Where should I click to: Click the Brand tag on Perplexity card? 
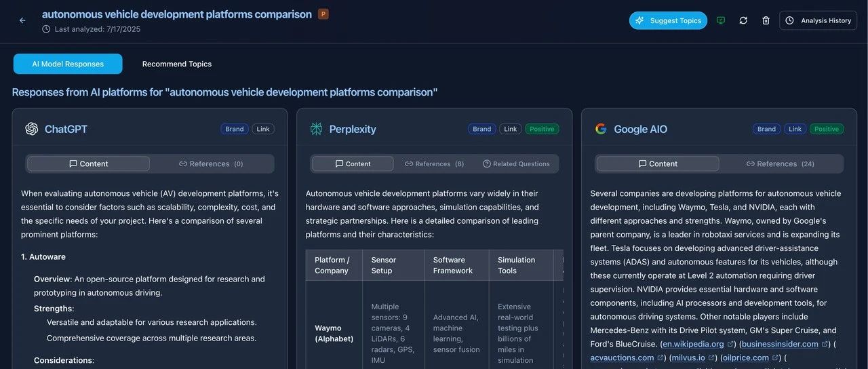pyautogui.click(x=482, y=129)
